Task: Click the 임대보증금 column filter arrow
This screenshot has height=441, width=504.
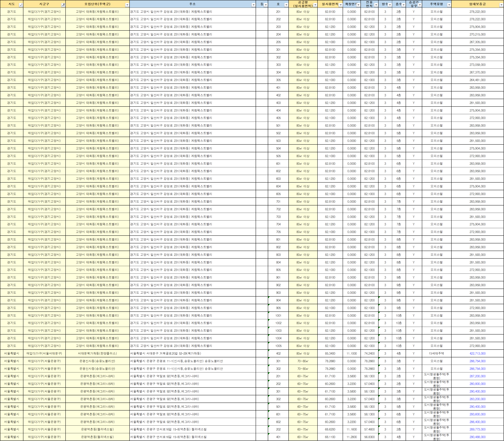Action: tap(501, 5)
